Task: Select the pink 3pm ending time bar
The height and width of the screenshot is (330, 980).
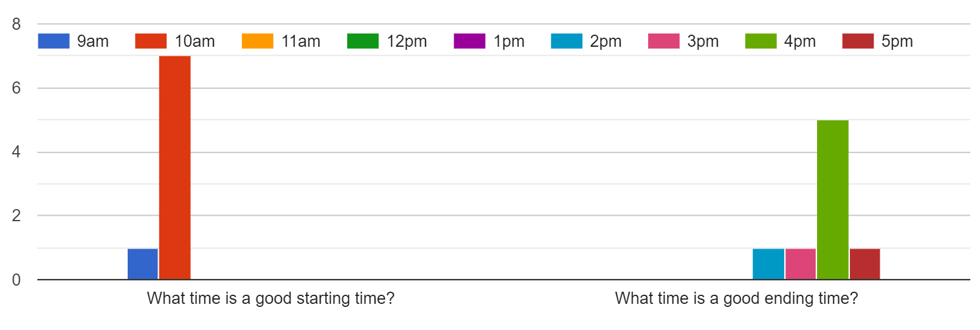Action: pyautogui.click(x=801, y=264)
